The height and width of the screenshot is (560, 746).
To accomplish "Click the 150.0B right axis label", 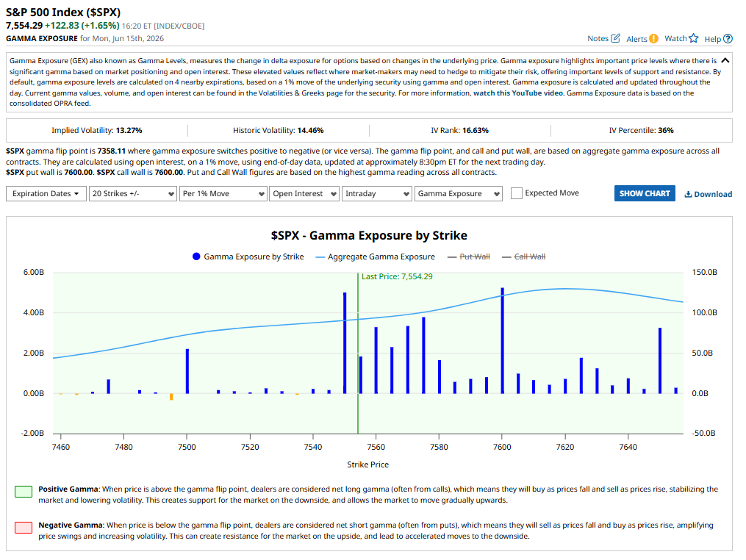I will point(705,272).
